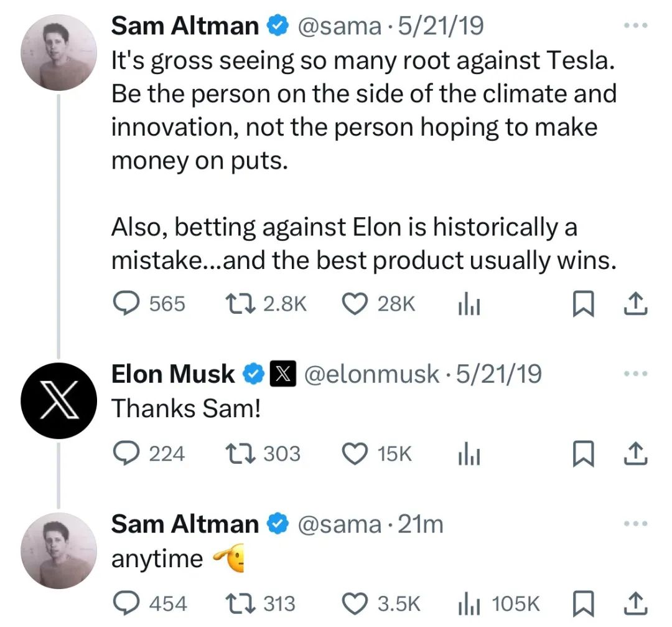Share Elon Musk's Thanks Sam tweet
This screenshot has width=672, height=627.
pos(635,454)
